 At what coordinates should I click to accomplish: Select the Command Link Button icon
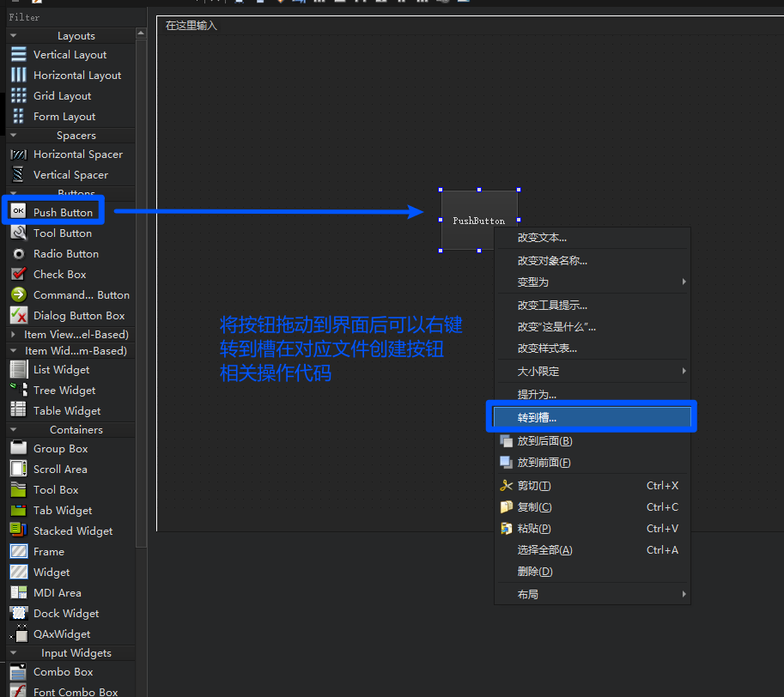coord(19,294)
